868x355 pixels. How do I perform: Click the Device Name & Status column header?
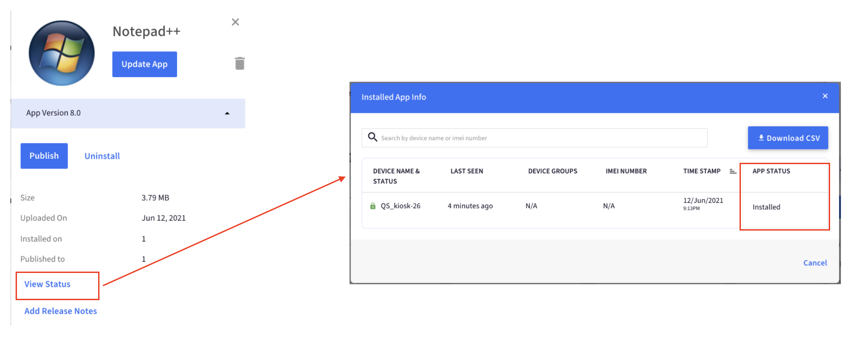[x=397, y=176]
